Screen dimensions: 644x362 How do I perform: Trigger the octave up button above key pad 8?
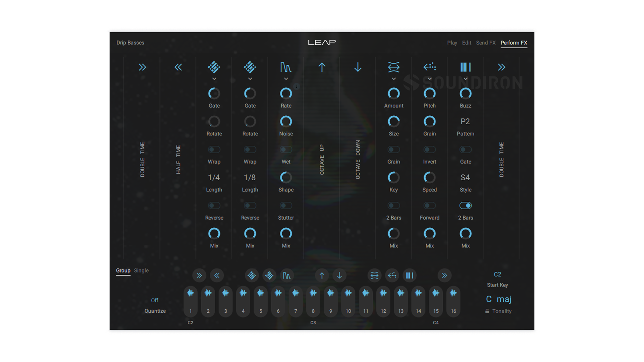click(322, 276)
